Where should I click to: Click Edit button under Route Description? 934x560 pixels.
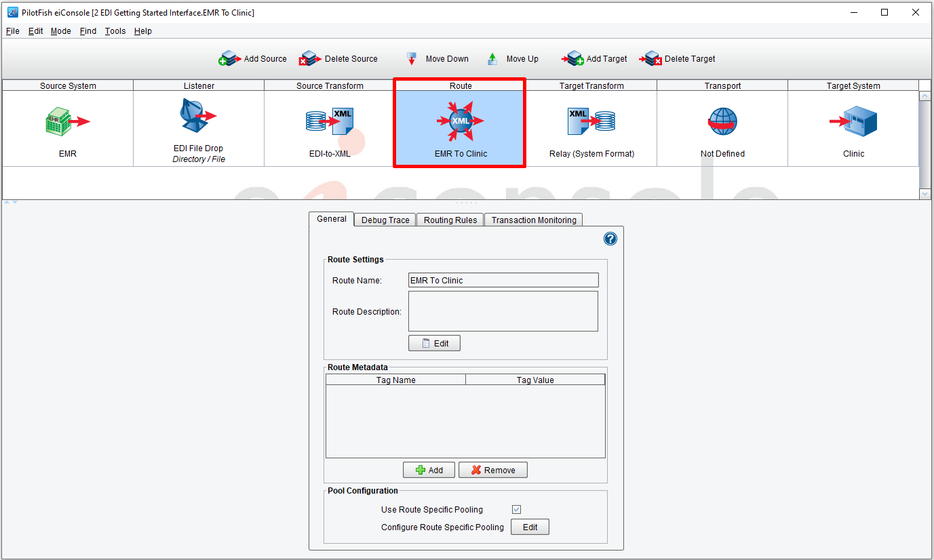click(434, 343)
